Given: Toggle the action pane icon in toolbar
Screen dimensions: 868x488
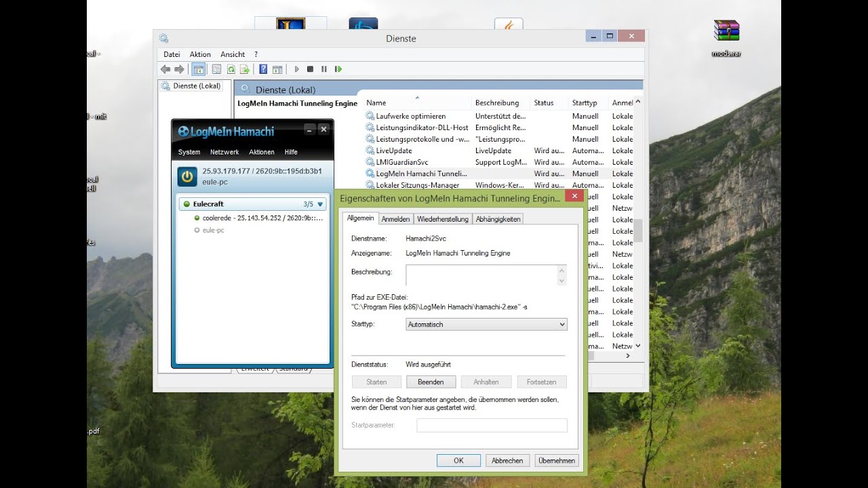Looking at the screenshot, I should pyautogui.click(x=277, y=69).
